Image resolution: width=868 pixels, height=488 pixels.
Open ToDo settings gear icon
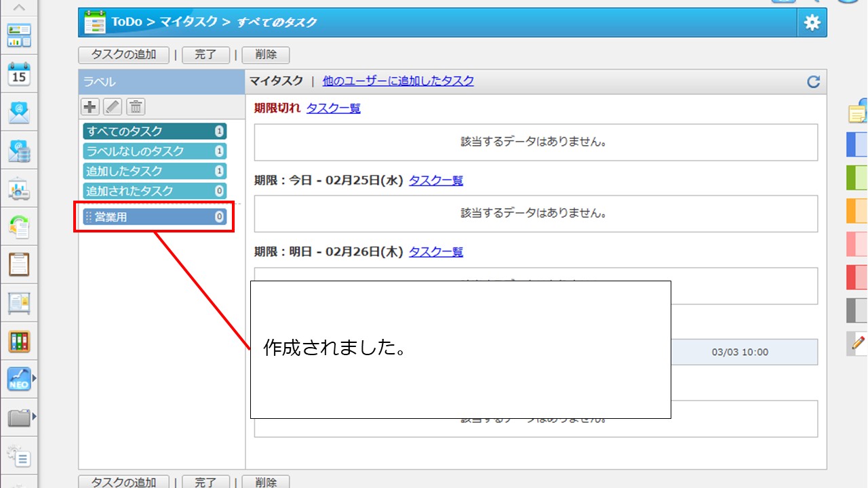[x=812, y=22]
